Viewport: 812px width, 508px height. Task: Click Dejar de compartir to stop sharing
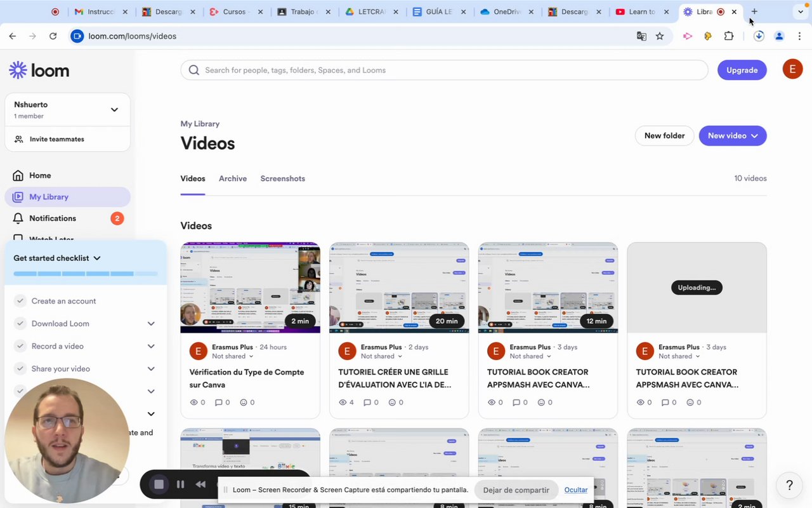click(516, 490)
